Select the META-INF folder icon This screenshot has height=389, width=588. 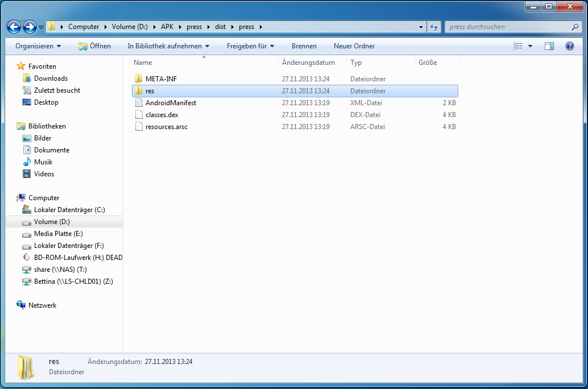click(x=138, y=79)
